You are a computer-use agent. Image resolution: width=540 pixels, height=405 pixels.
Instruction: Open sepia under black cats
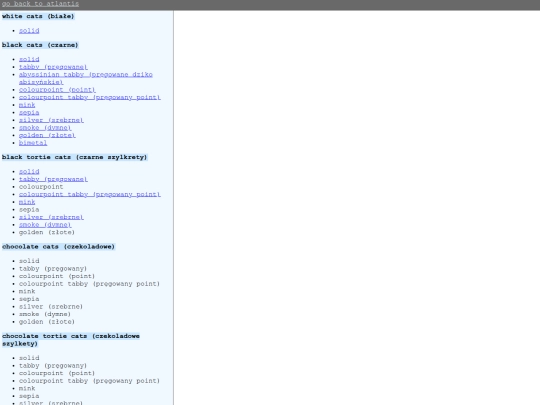click(x=29, y=112)
